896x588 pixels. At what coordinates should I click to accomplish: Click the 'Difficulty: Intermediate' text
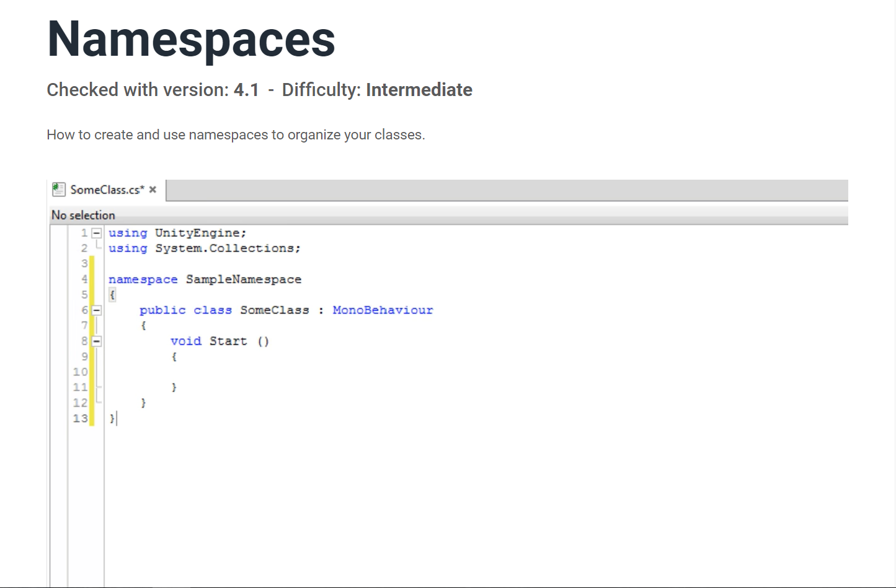(377, 90)
